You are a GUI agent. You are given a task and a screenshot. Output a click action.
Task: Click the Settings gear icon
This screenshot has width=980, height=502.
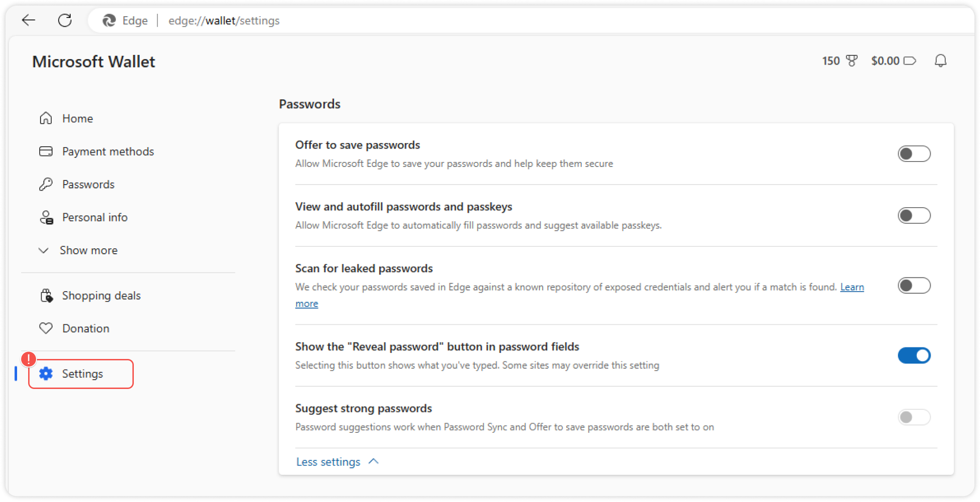click(x=46, y=374)
